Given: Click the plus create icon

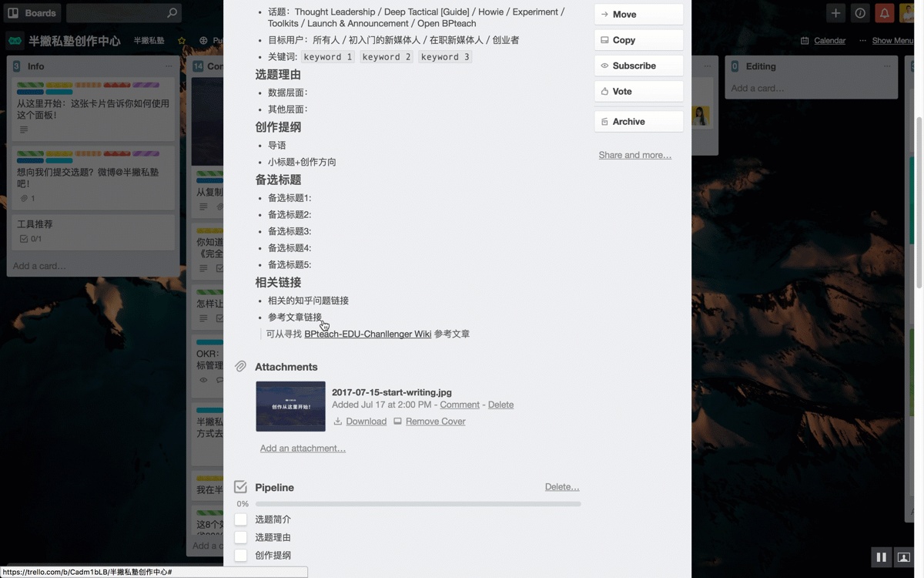Looking at the screenshot, I should point(835,13).
